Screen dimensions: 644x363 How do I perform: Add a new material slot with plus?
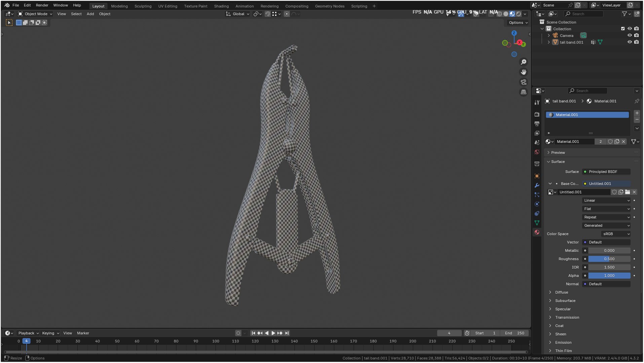[637, 113]
